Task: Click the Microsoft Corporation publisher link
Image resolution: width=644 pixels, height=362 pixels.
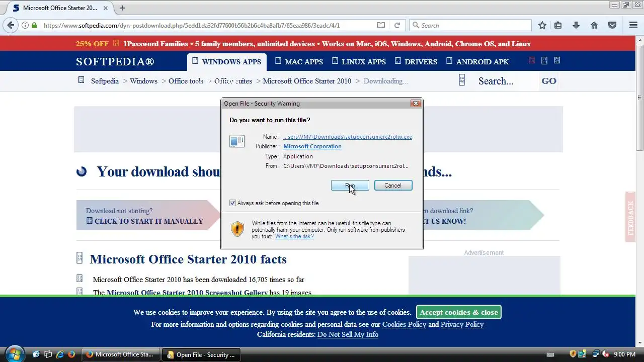Action: pos(312,146)
